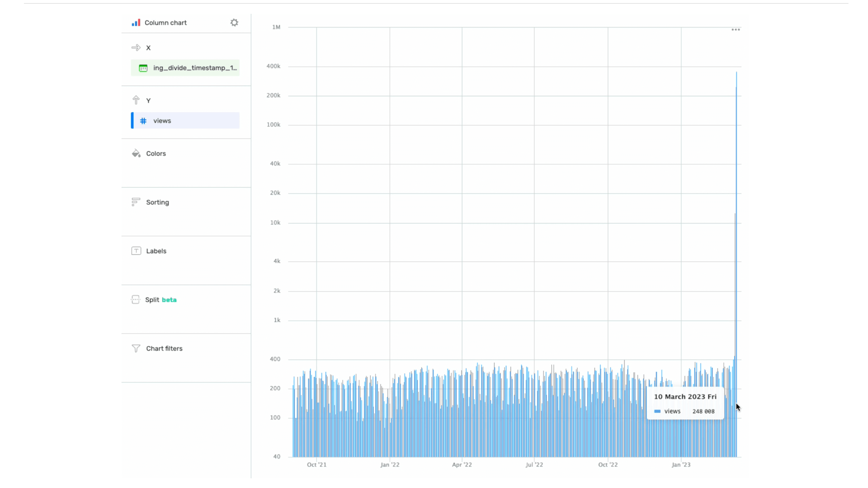This screenshot has width=868, height=488.
Task: Click the Chart filters funnel icon
Action: pyautogui.click(x=136, y=348)
